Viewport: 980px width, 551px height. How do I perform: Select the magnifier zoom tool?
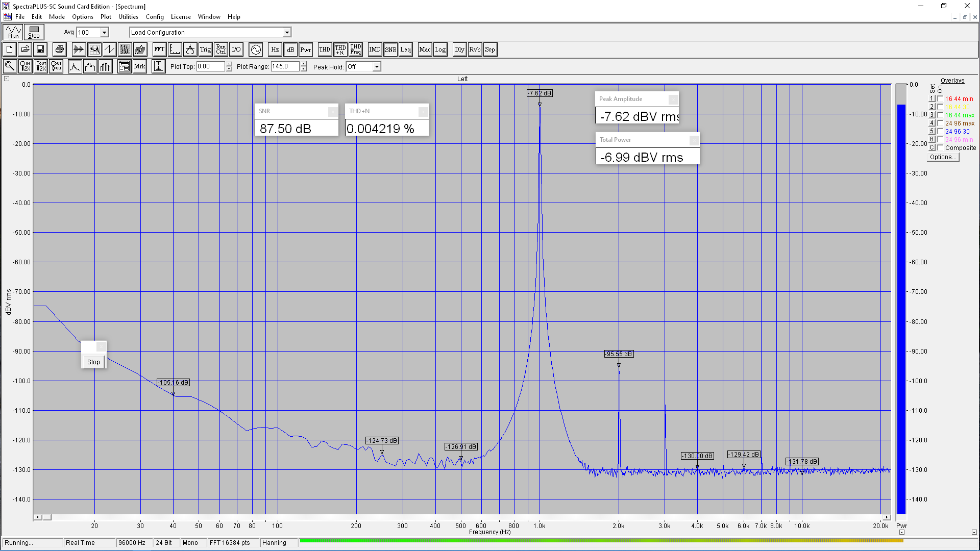tap(10, 66)
